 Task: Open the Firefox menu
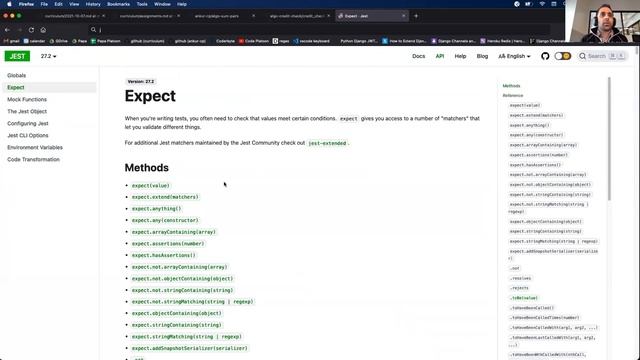click(26, 4)
